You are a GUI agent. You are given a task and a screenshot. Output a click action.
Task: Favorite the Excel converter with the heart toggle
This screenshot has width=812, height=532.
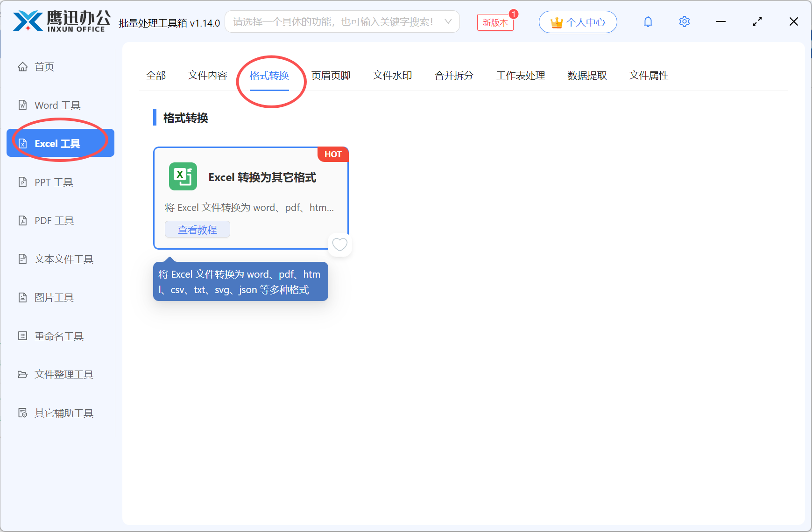click(340, 244)
